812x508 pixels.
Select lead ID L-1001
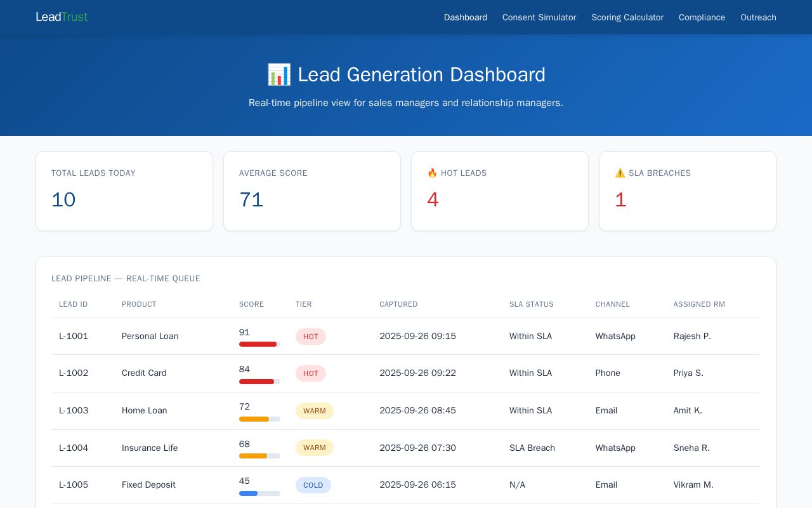coord(74,336)
